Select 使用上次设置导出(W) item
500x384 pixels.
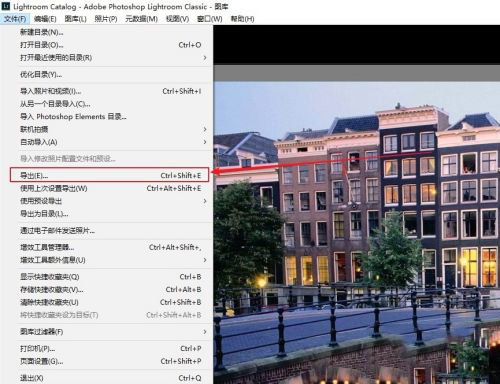pos(107,188)
